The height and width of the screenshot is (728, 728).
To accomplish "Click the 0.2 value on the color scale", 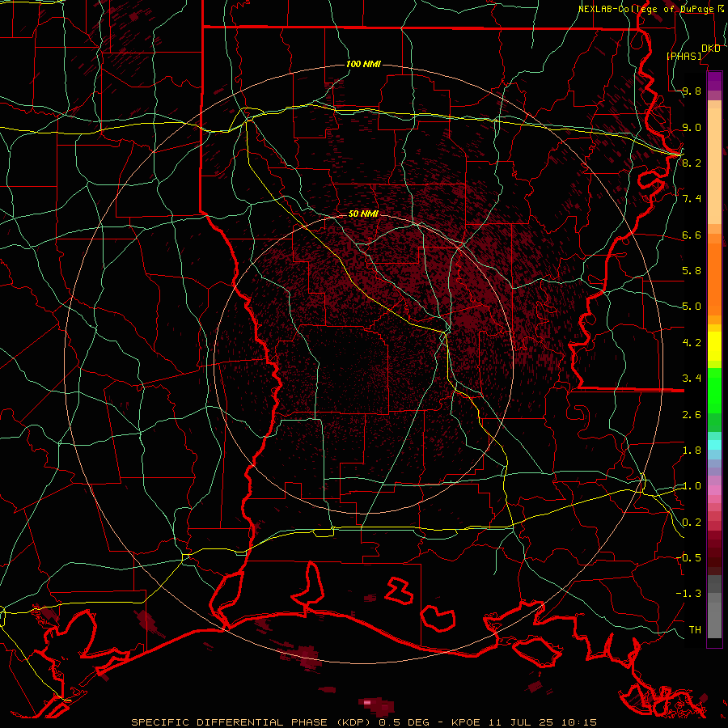I will [x=692, y=523].
